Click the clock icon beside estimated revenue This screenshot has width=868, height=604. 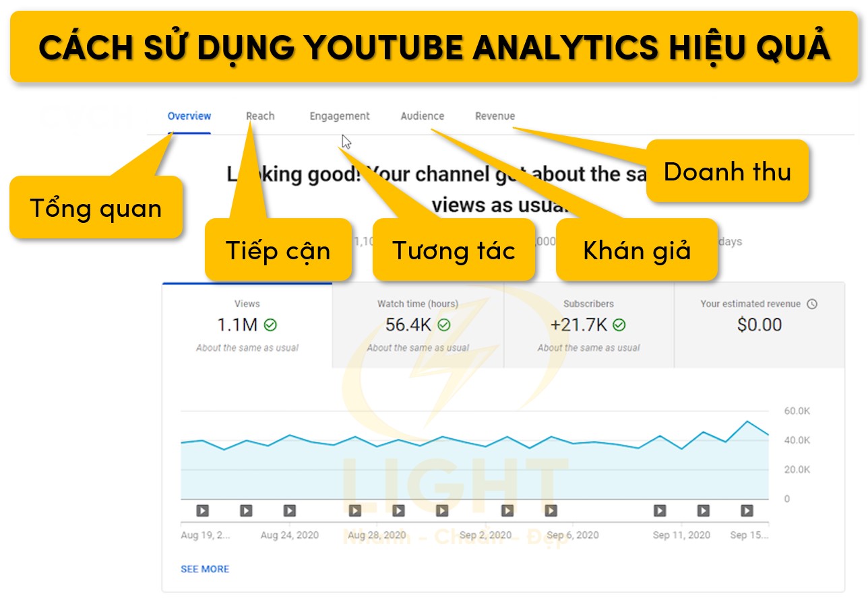(812, 304)
